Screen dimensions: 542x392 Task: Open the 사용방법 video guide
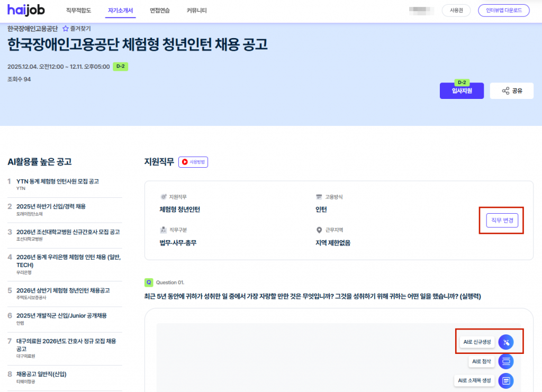(193, 162)
